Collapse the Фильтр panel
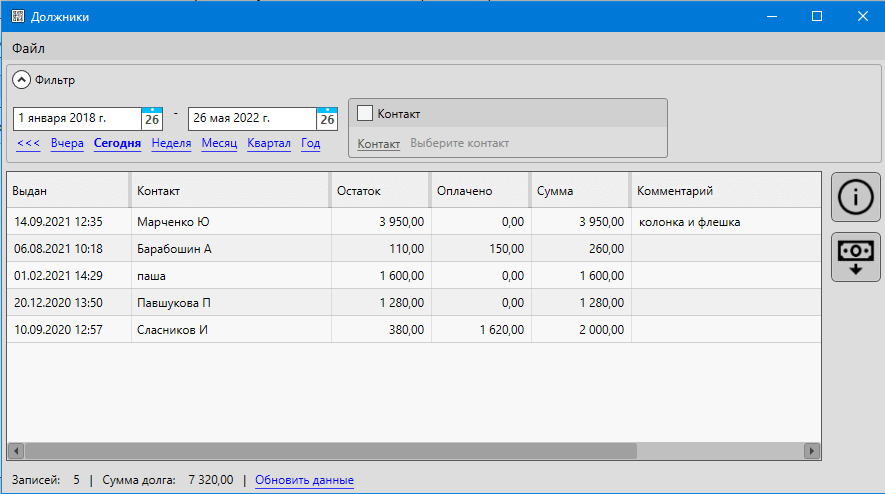The image size is (885, 494). (x=21, y=80)
